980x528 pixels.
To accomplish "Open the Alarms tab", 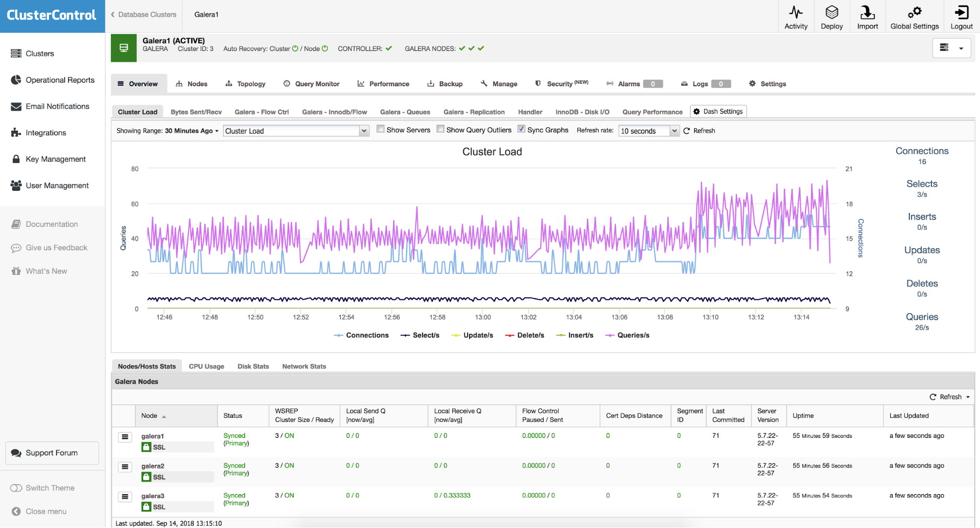I will [635, 84].
